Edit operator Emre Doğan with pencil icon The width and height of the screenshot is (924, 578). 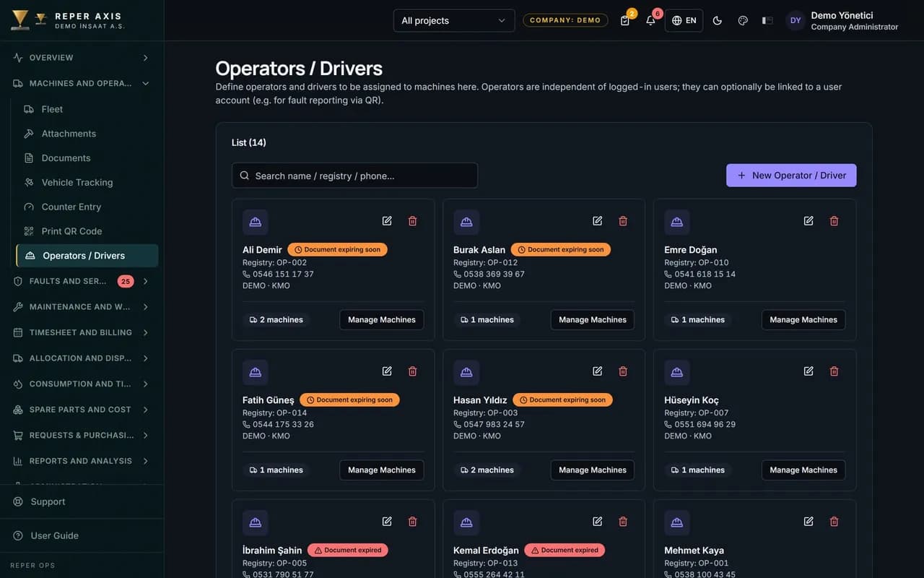tap(808, 221)
